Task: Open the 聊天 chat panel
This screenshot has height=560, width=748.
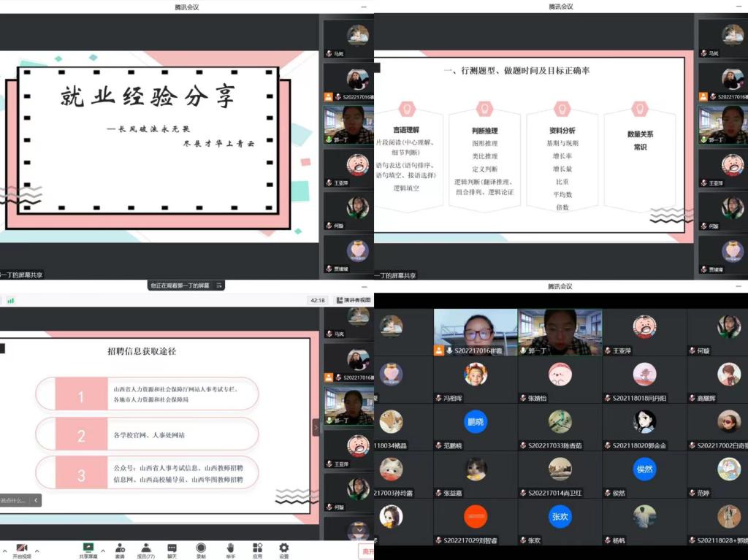Action: pyautogui.click(x=172, y=550)
